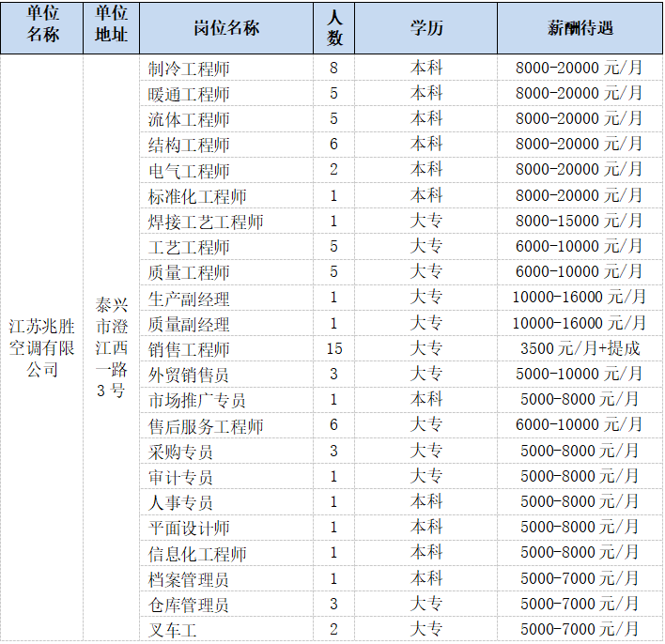Click the 泰兴市澄江西一路3号 address cell
Image resolution: width=665 pixels, height=644 pixels.
click(x=111, y=347)
